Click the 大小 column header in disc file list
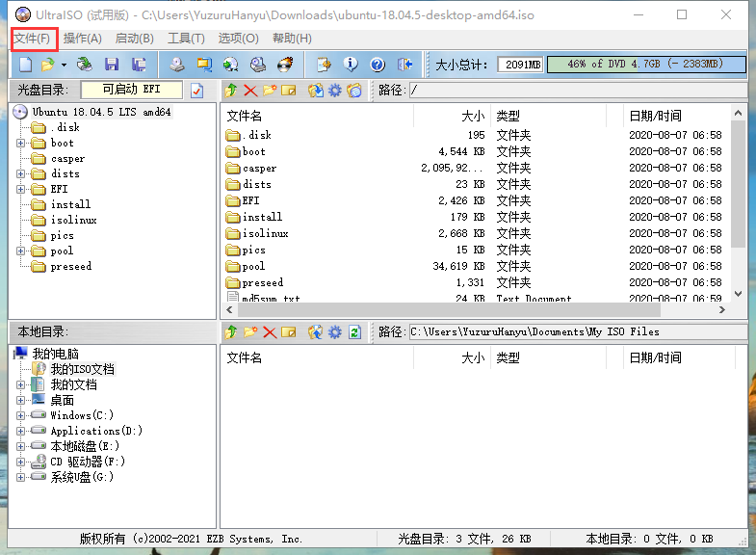Viewport: 756px width, 555px height. coord(452,116)
